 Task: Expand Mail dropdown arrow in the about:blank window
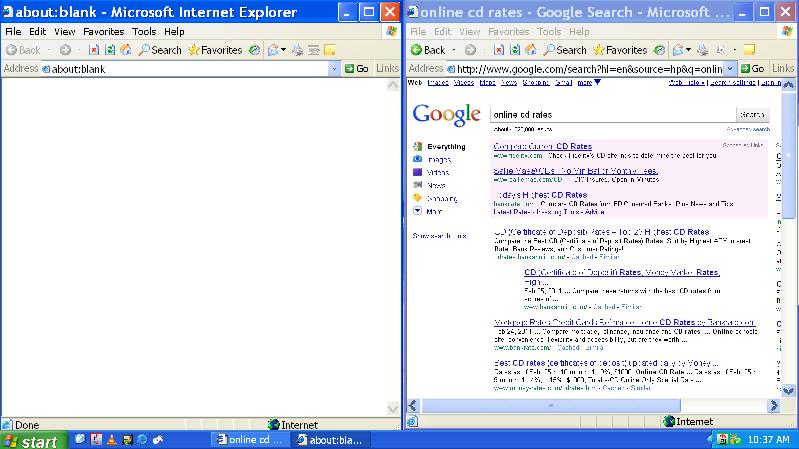pyautogui.click(x=283, y=50)
